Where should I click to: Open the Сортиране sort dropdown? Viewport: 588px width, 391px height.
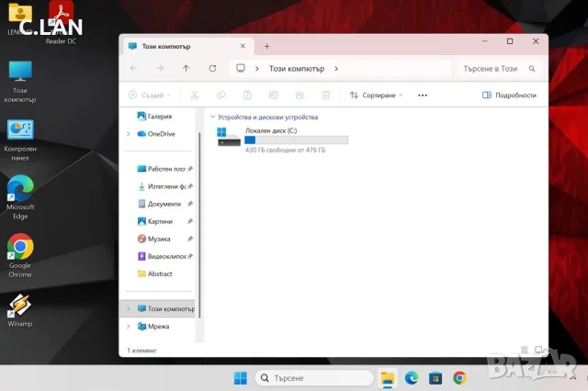[376, 95]
